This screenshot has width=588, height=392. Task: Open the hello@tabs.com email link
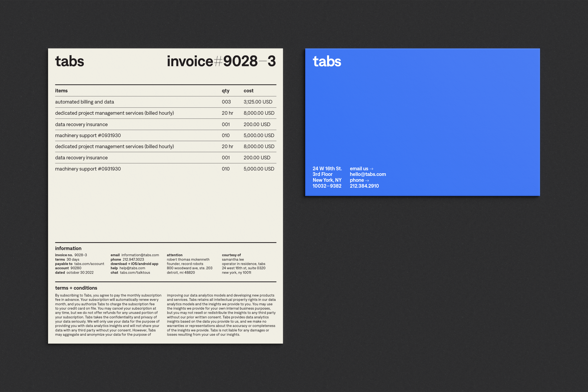tap(367, 174)
